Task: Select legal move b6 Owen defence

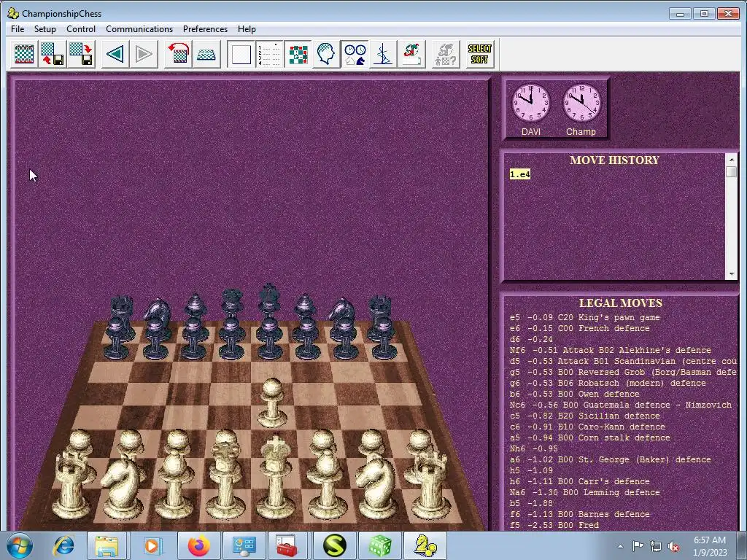Action: 575,394
